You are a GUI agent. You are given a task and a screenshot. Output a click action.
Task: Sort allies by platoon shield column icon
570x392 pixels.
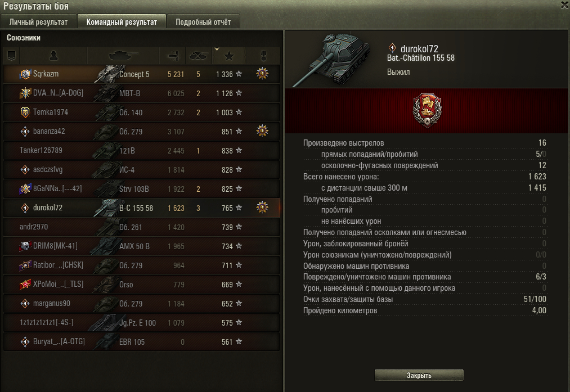[x=12, y=56]
